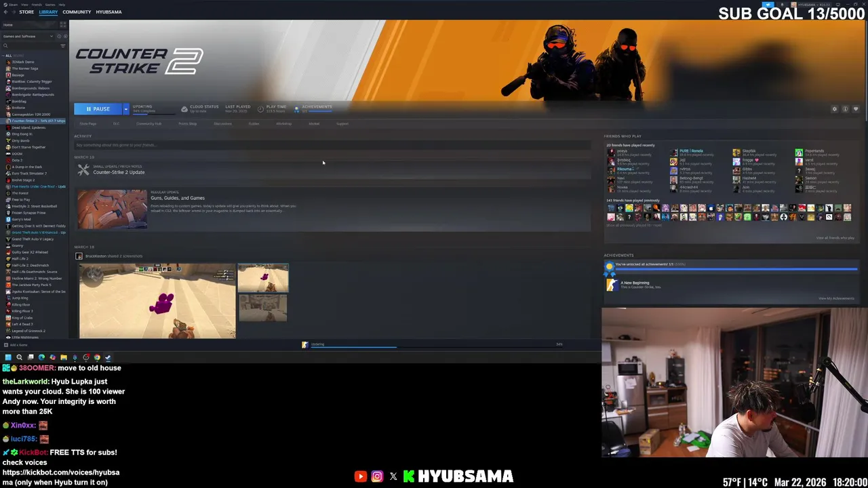Click the Cloud Status icon
Image resolution: width=868 pixels, height=488 pixels.
point(184,109)
